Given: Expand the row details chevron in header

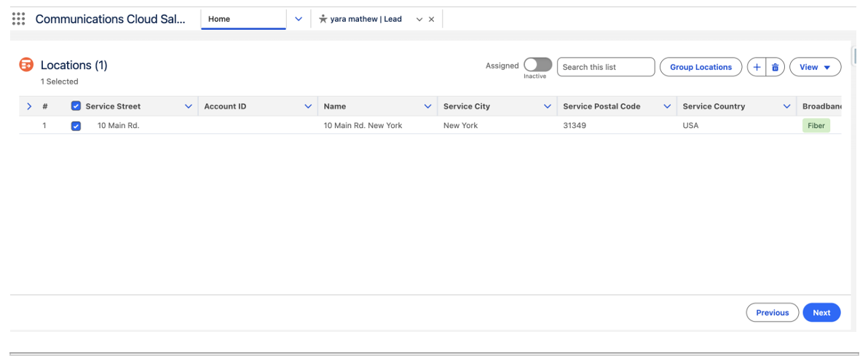Looking at the screenshot, I should [29, 106].
